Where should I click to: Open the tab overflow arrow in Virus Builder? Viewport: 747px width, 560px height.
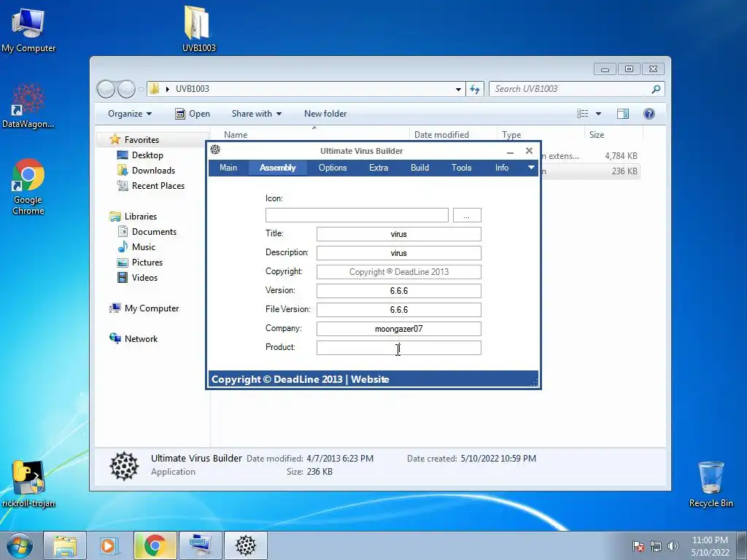(x=531, y=167)
